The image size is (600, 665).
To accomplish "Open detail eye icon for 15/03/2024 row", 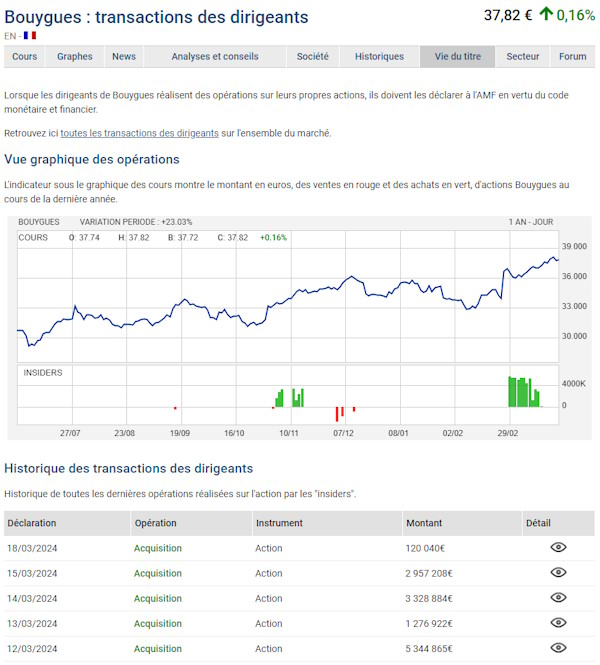I will pyautogui.click(x=558, y=572).
